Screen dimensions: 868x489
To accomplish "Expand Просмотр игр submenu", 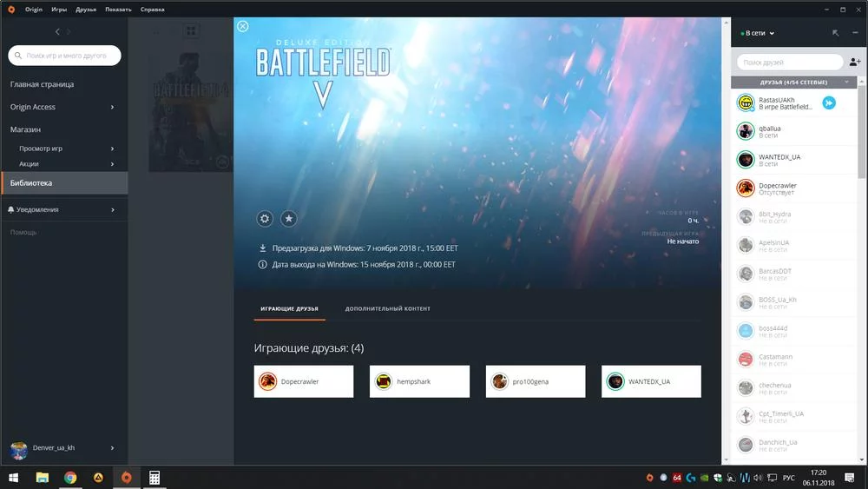I will 112,149.
